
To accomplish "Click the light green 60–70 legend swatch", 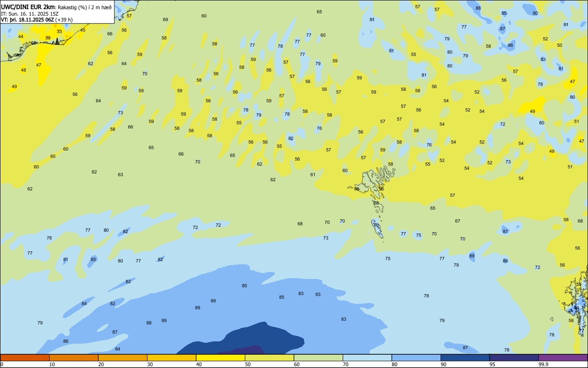I will click(x=318, y=357).
